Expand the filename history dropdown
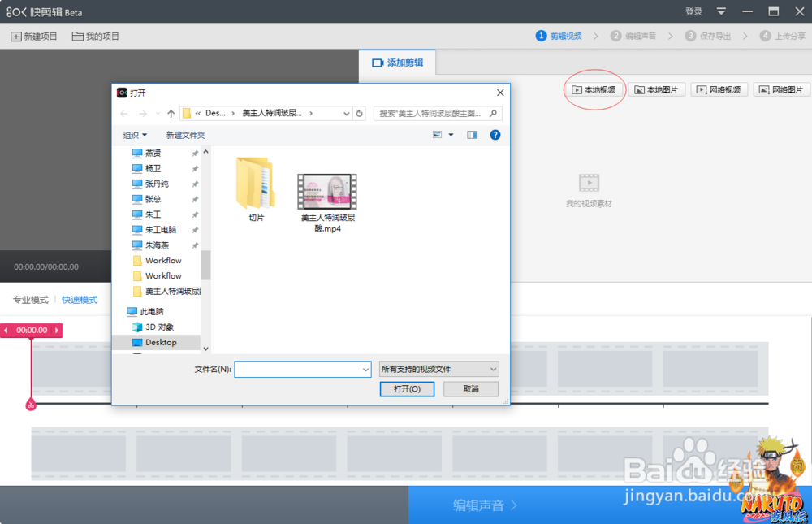 (365, 370)
